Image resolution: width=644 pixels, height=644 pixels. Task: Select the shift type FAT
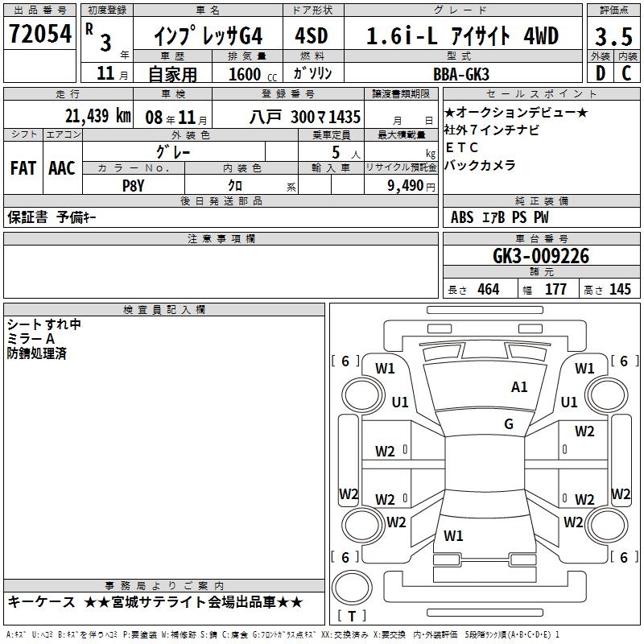pos(23,168)
